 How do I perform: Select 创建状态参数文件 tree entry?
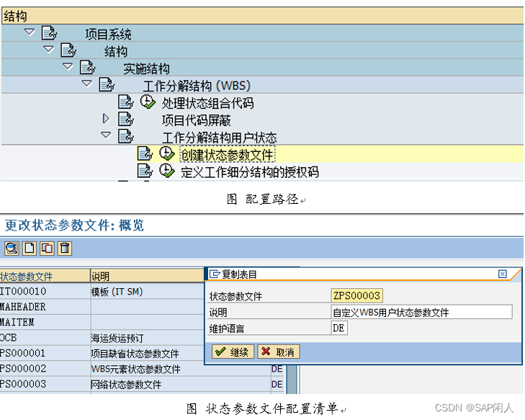click(x=228, y=155)
